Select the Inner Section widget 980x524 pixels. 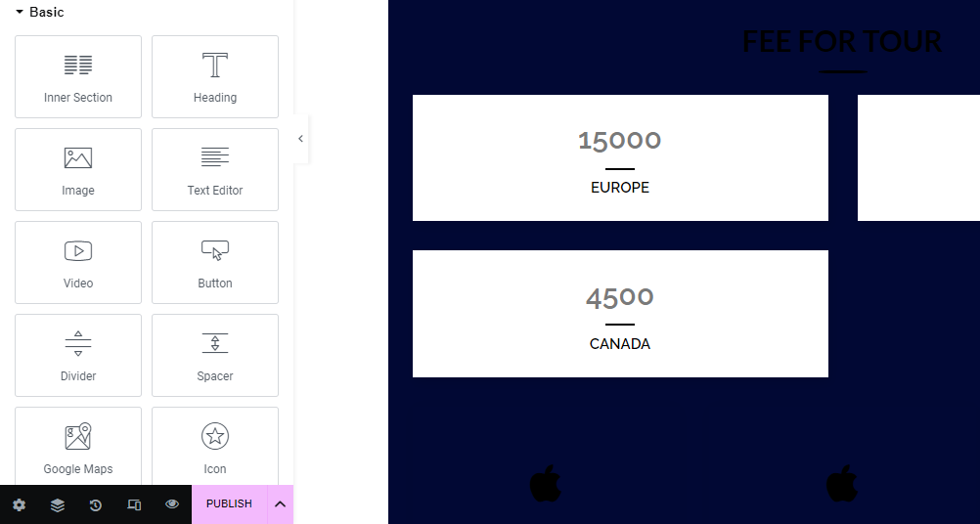tap(78, 76)
